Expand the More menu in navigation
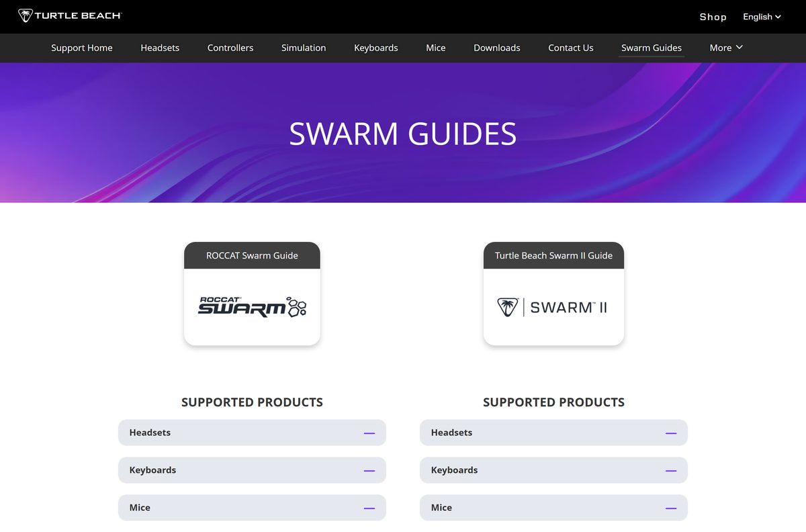This screenshot has width=806, height=532. coord(726,48)
